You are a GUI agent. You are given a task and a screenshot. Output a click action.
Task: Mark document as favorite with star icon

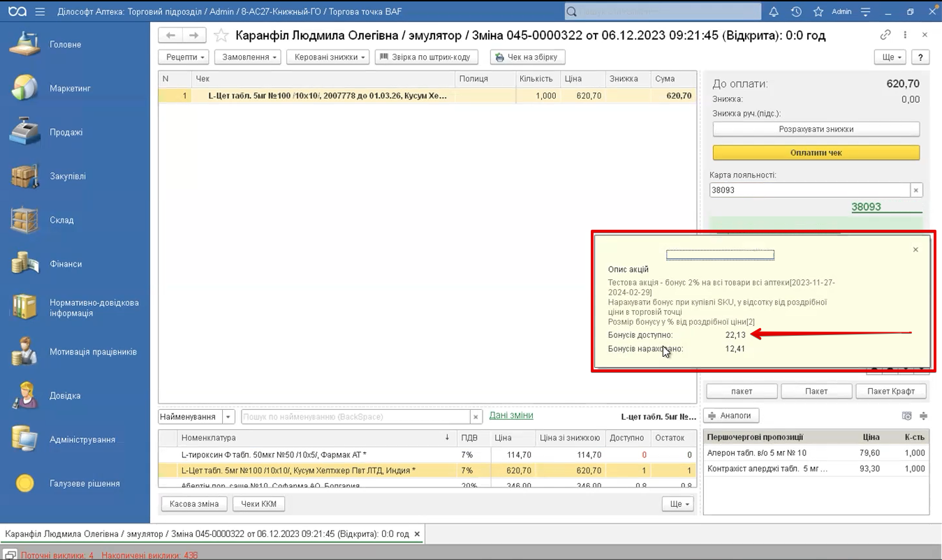pyautogui.click(x=221, y=36)
